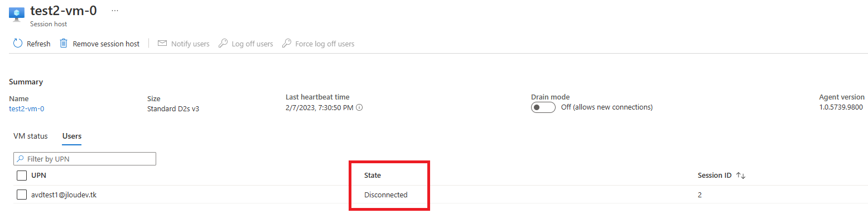
Task: Open the ellipsis more options menu
Action: point(115,11)
